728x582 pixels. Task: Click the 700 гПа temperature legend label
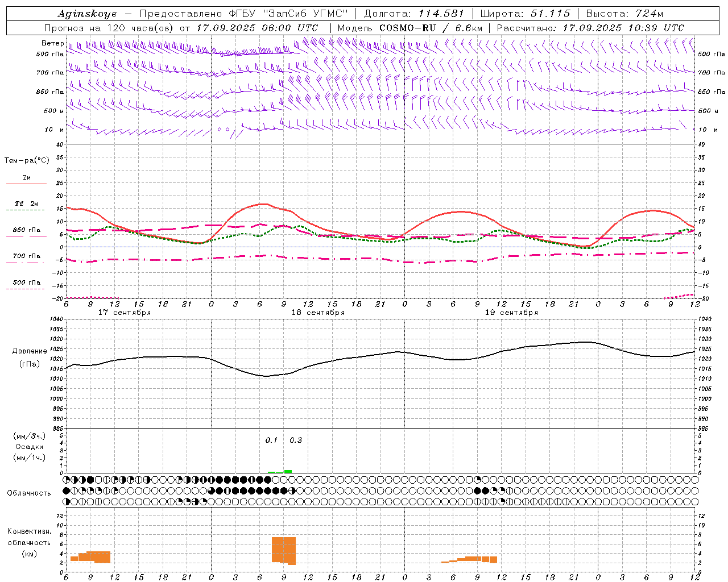pos(27,256)
